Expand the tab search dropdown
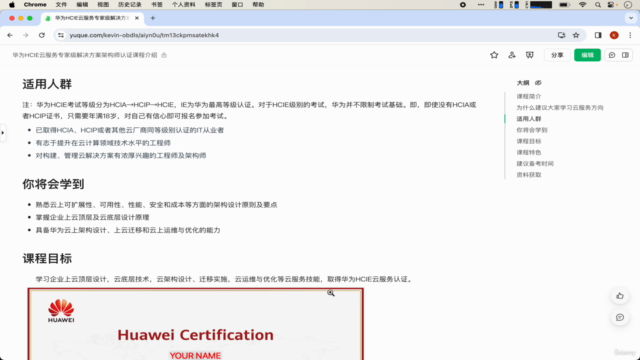The image size is (640, 360). [x=631, y=18]
